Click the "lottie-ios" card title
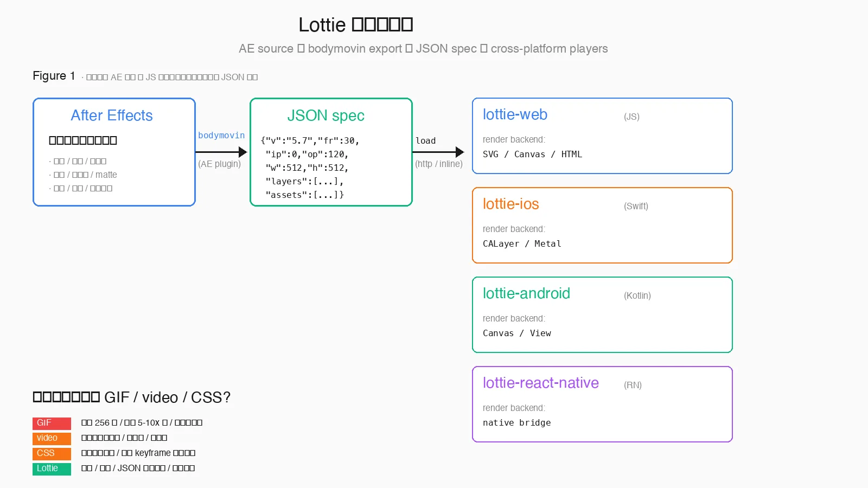Screen dimensions: 868x488 510,204
